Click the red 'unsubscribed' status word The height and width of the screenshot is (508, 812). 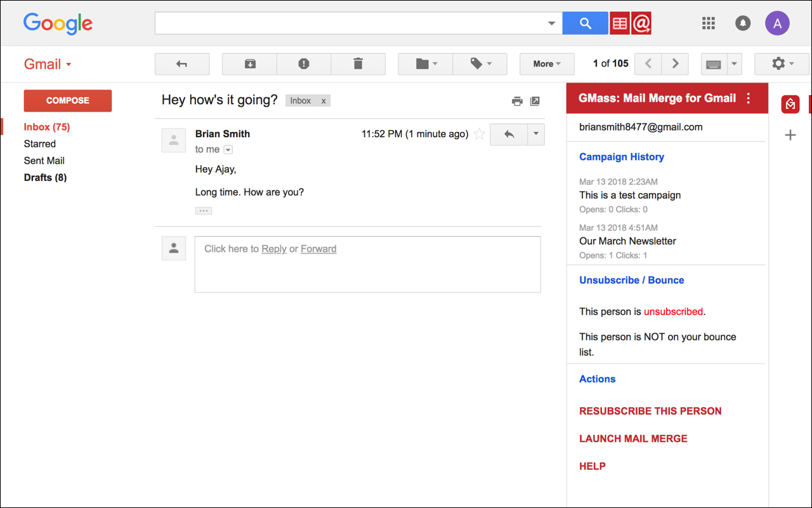[673, 312]
